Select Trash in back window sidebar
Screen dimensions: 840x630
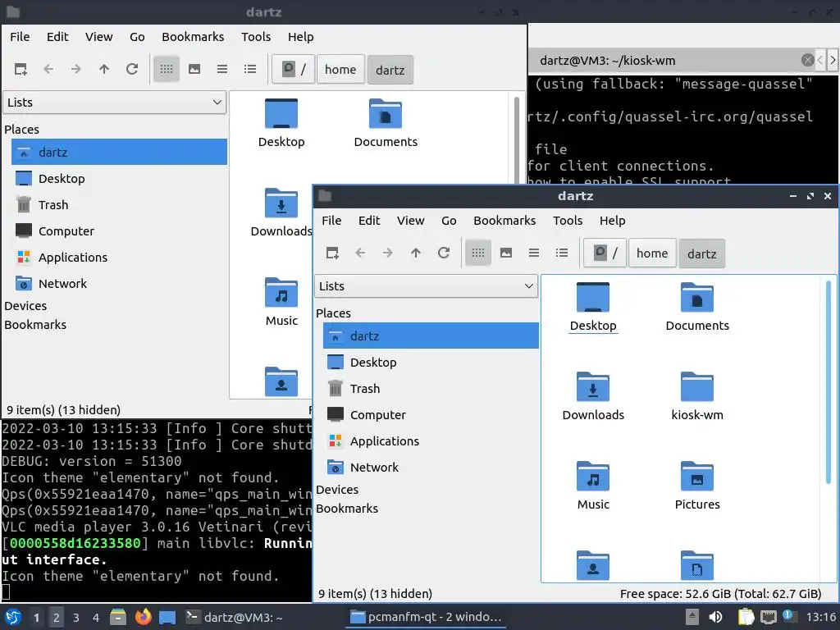coord(119,204)
